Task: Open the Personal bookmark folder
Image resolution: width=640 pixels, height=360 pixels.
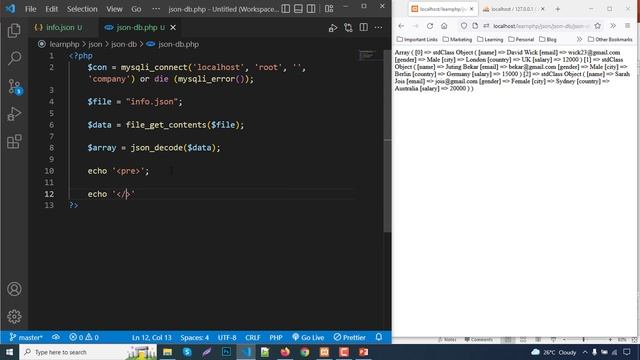Action: (x=521, y=39)
